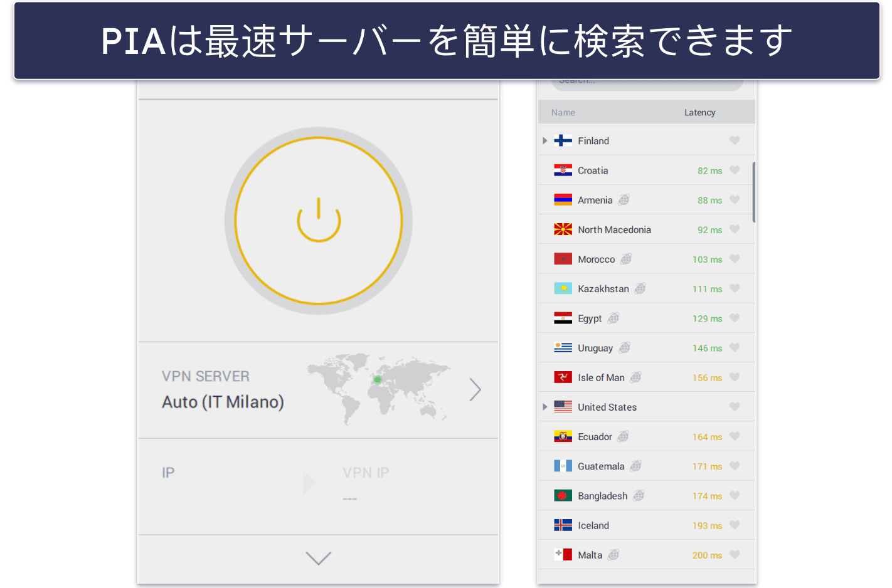Favorite Croatia with heart icon

coord(735,170)
